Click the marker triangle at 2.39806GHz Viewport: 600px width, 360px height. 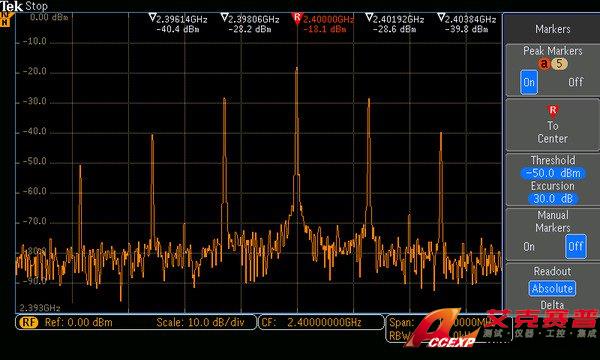tap(225, 18)
